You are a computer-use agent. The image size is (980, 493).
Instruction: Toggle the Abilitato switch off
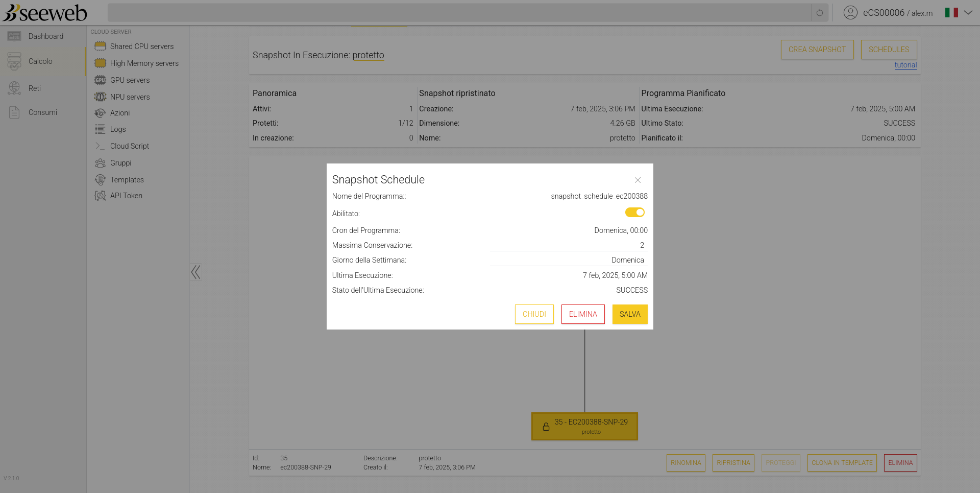[x=635, y=213]
